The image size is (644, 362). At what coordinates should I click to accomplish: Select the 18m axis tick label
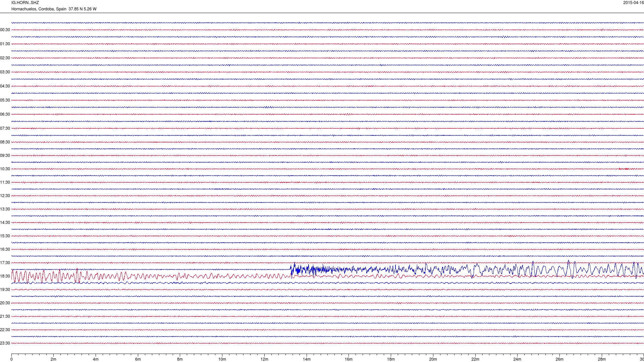click(x=391, y=359)
